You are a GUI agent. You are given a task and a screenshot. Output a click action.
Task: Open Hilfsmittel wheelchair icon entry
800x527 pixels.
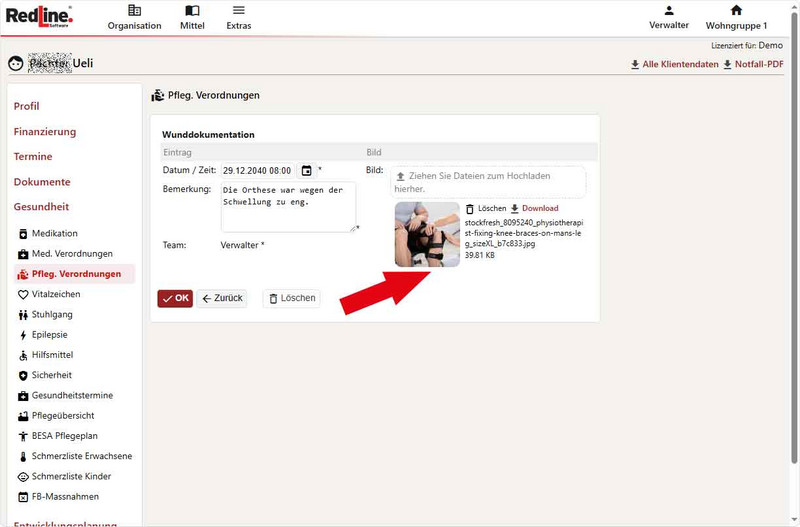point(23,355)
